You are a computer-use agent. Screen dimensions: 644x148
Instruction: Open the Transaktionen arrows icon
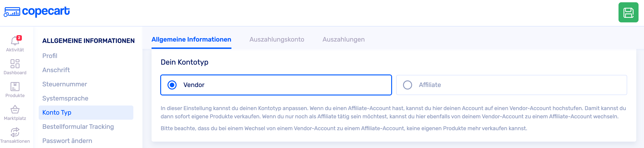tap(15, 132)
